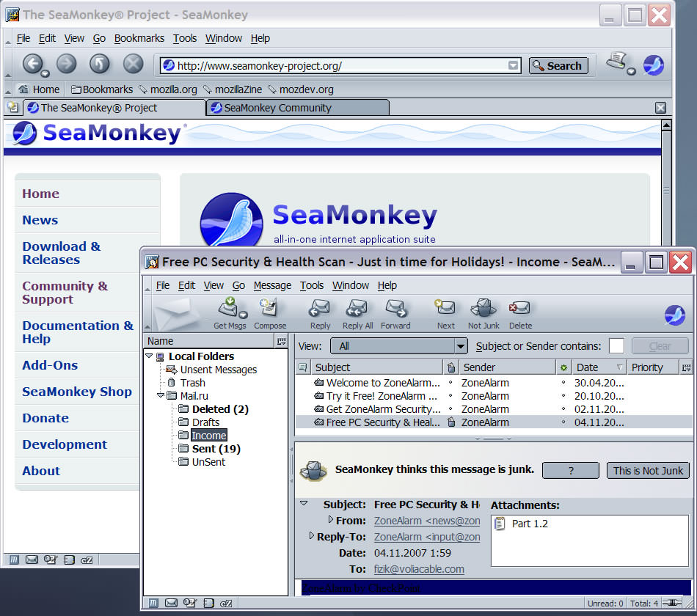Screen dimensions: 697x616
Task: Compose a new message
Action: pyautogui.click(x=270, y=313)
